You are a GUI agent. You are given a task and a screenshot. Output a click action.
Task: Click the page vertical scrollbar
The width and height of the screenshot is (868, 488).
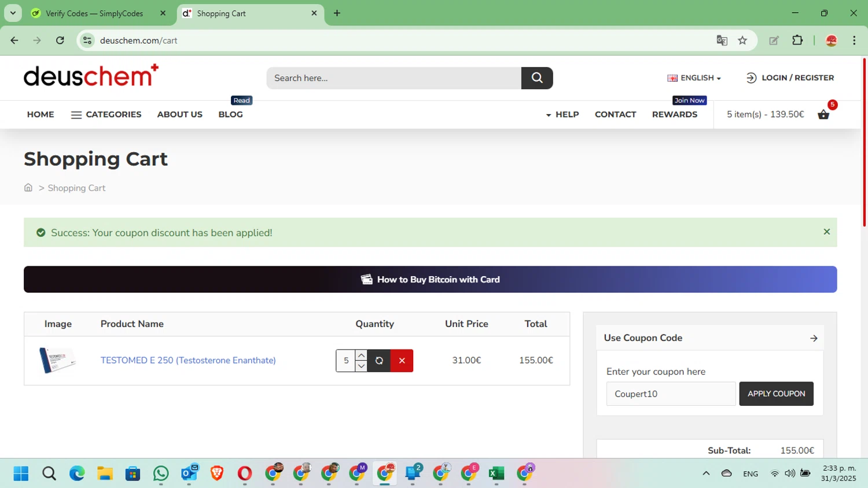[865, 142]
